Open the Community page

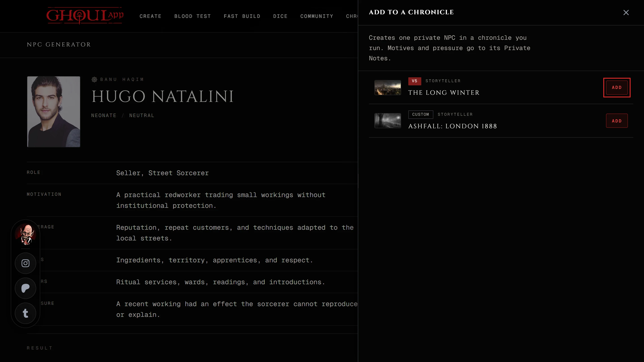click(x=317, y=16)
